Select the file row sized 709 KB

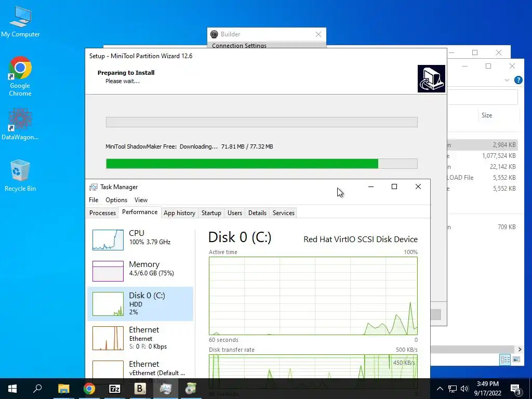[483, 227]
